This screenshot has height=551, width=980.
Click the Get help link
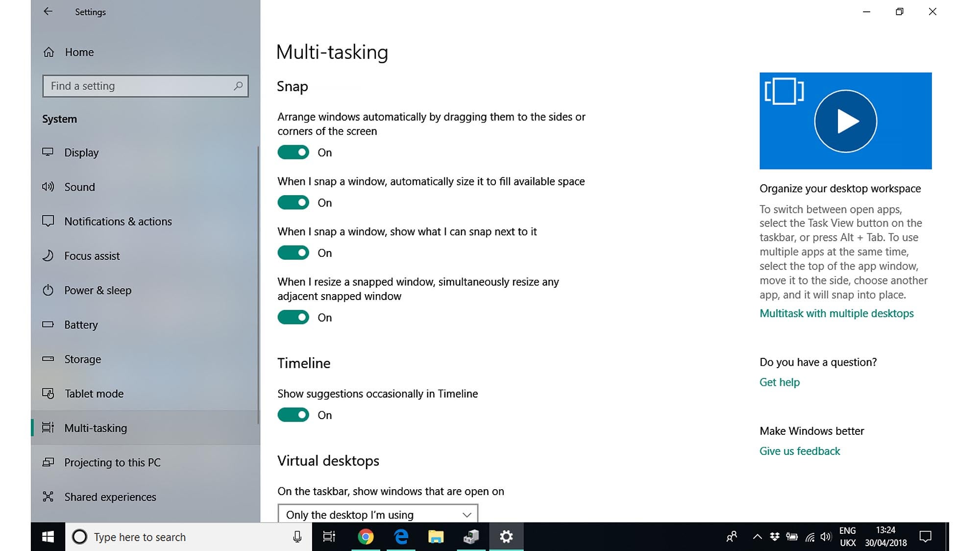click(780, 382)
